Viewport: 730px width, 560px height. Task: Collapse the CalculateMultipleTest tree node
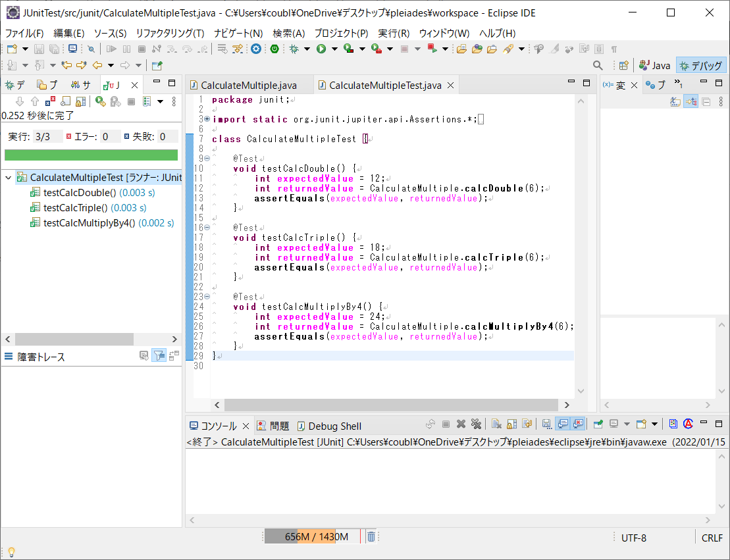[8, 178]
